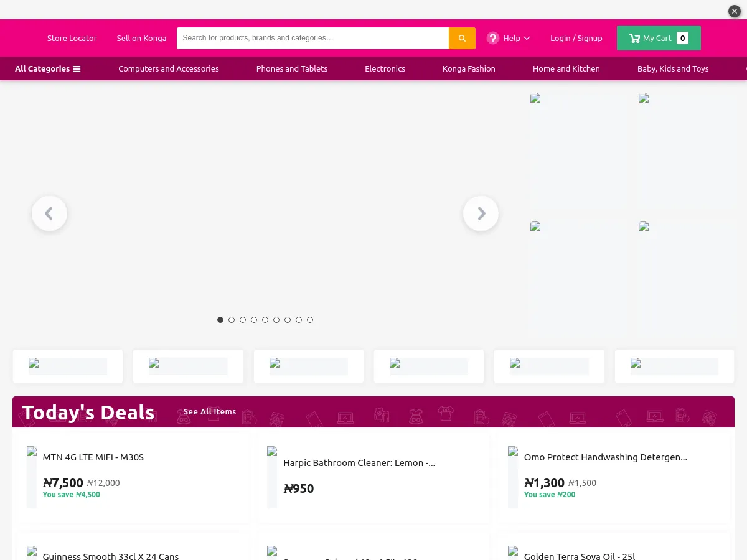This screenshot has height=560, width=747.
Task: Visit the Store Locator page
Action: pos(72,38)
